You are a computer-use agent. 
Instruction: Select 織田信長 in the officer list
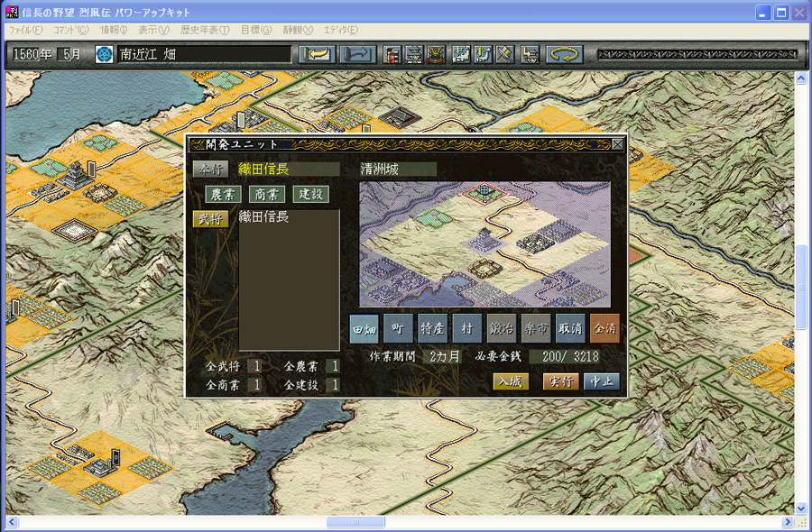click(289, 217)
